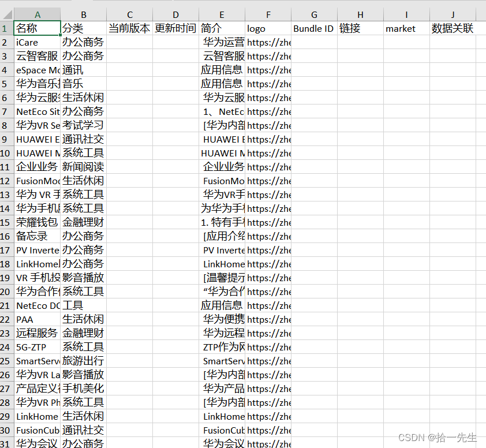Click the 链接 header cell

click(361, 28)
